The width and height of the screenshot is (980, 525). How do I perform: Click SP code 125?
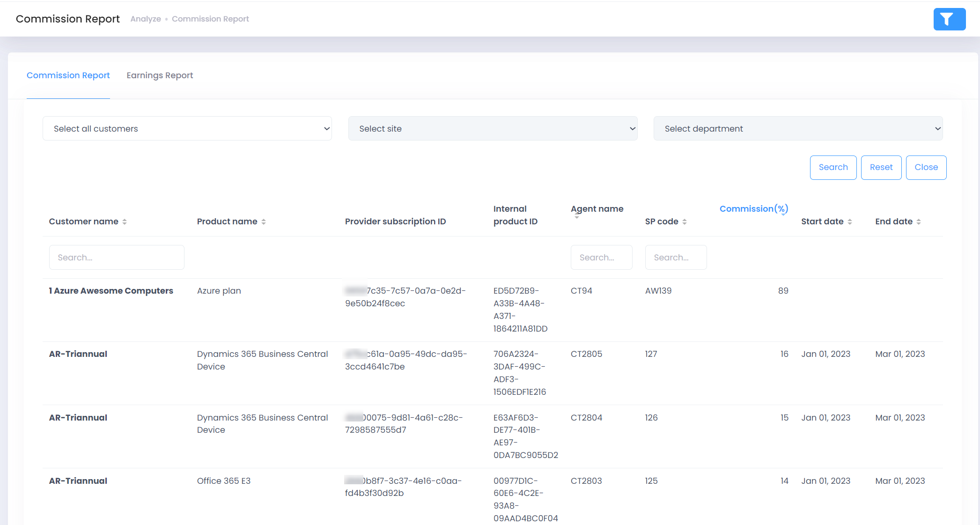[x=651, y=481]
